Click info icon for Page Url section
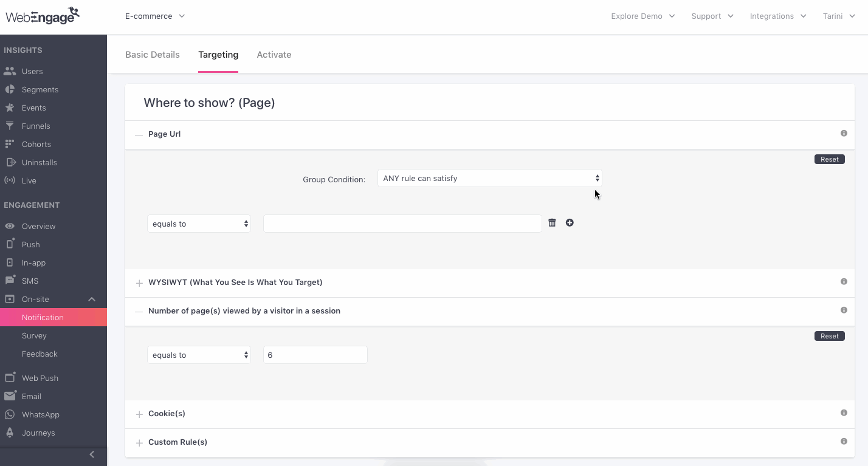The image size is (868, 466). [x=844, y=134]
